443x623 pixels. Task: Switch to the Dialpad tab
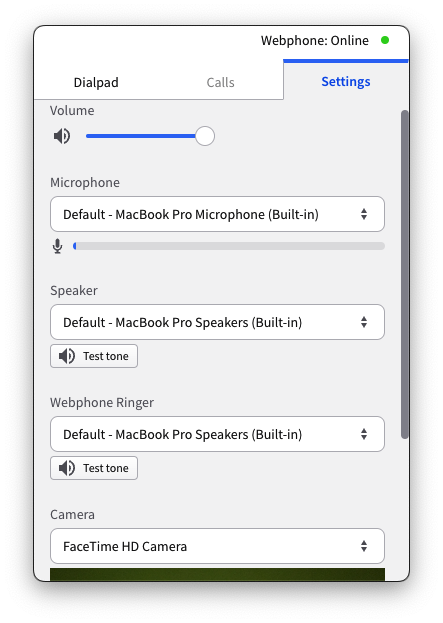(x=96, y=82)
